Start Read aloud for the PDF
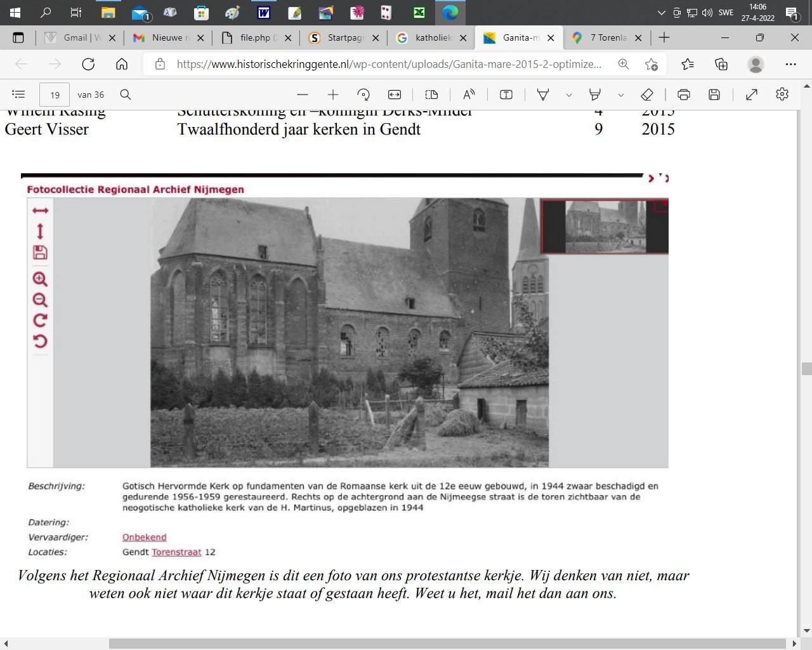The width and height of the screenshot is (812, 650). point(469,95)
